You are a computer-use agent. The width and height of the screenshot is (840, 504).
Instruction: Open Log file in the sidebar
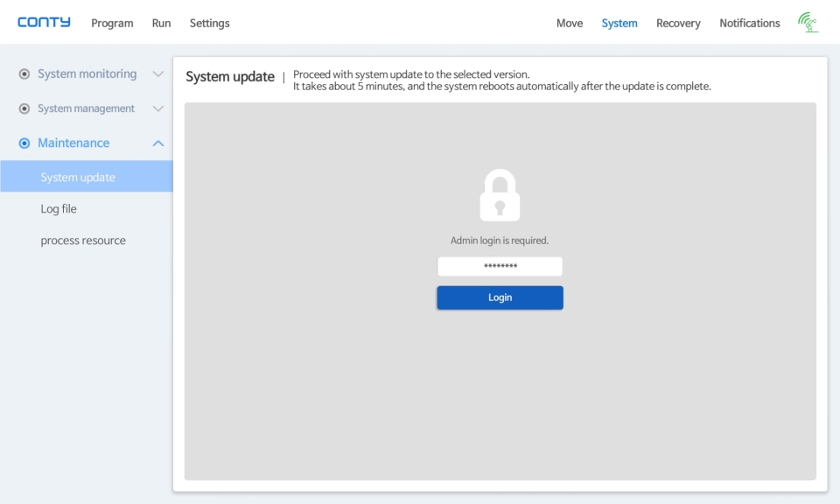pos(59,209)
